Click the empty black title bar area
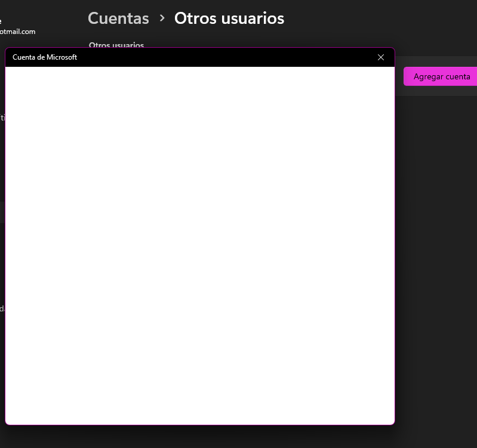Screen dimensions: 477x448 [x=225, y=57]
